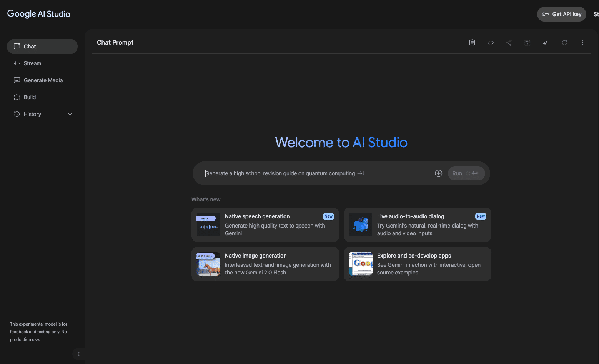Open Explore and co-develop apps card
599x364 pixels.
(x=417, y=264)
